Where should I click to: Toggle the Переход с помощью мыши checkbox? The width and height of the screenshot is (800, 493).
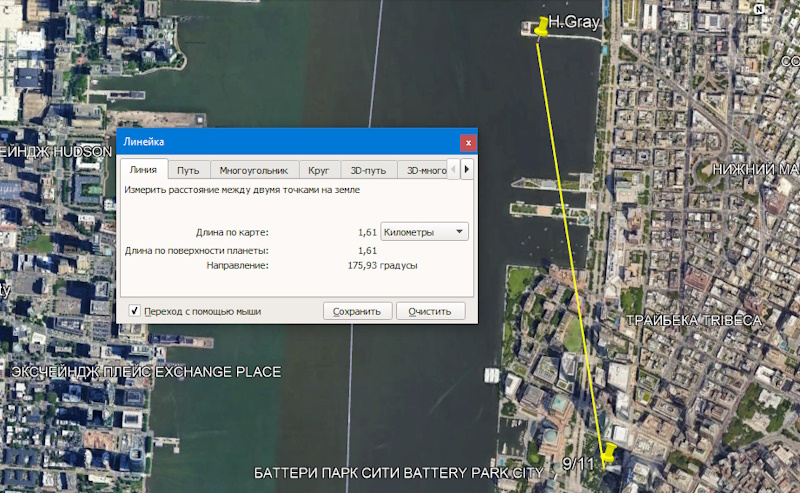tap(135, 310)
